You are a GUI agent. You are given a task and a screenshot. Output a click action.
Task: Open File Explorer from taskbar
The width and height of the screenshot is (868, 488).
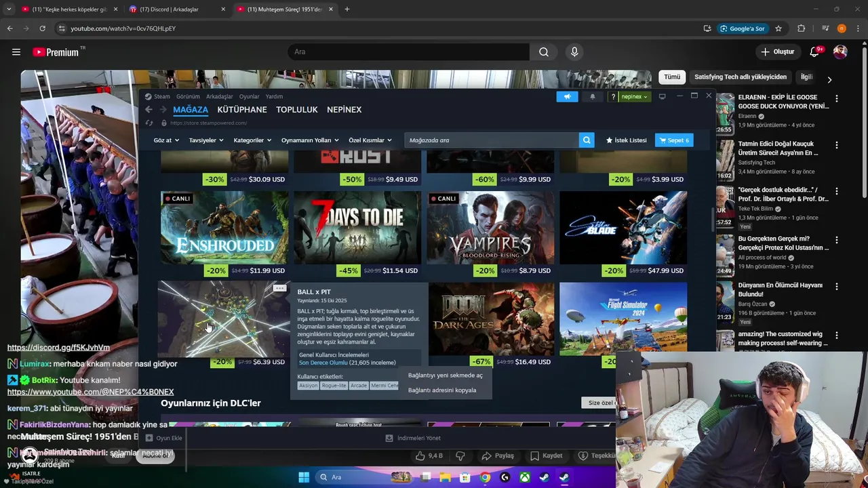(446, 477)
